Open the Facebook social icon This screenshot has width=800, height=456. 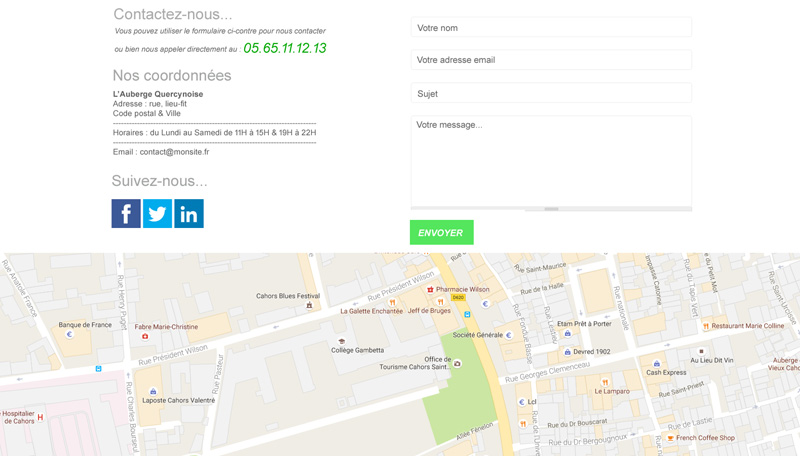[x=126, y=213]
